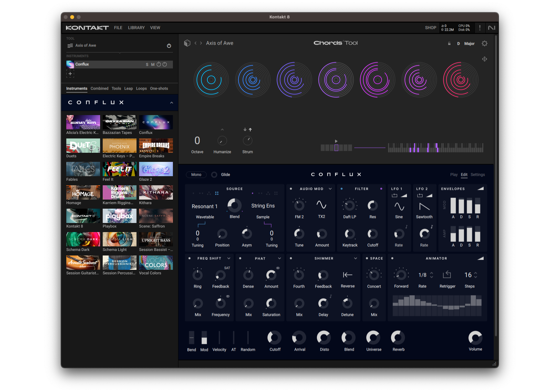The width and height of the screenshot is (560, 392).
Task: Toggle the Axis of Awe tool power
Action: tap(169, 46)
